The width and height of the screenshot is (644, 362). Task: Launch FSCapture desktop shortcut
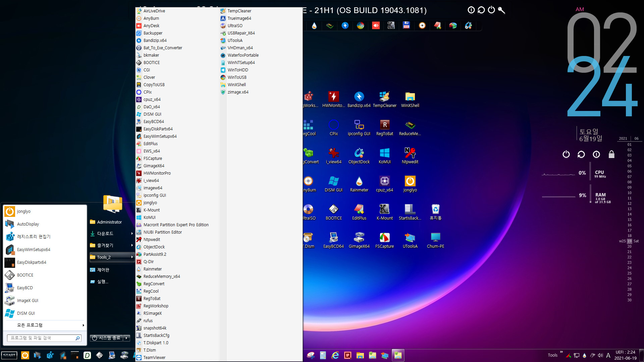tap(384, 240)
